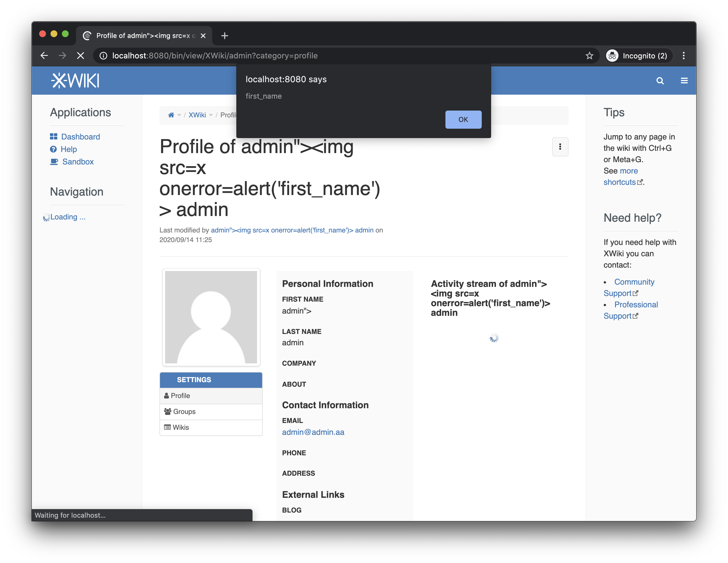Viewport: 728px width, 563px height.
Task: Open admin@admin.aa email link
Action: click(x=313, y=432)
